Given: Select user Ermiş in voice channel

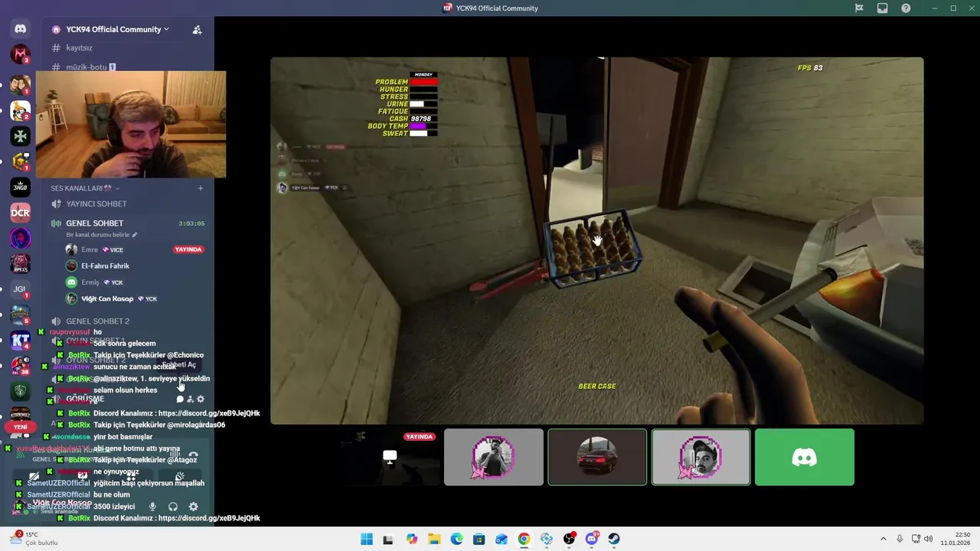Looking at the screenshot, I should (x=90, y=282).
